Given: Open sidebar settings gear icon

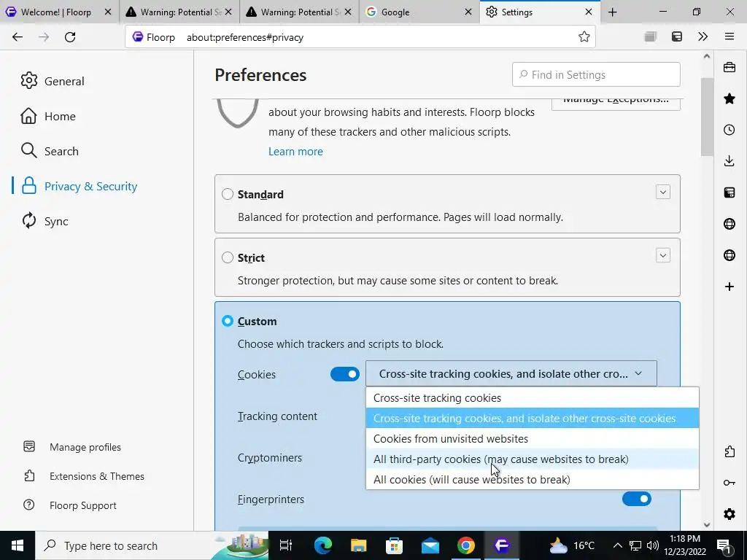Looking at the screenshot, I should pos(729,514).
